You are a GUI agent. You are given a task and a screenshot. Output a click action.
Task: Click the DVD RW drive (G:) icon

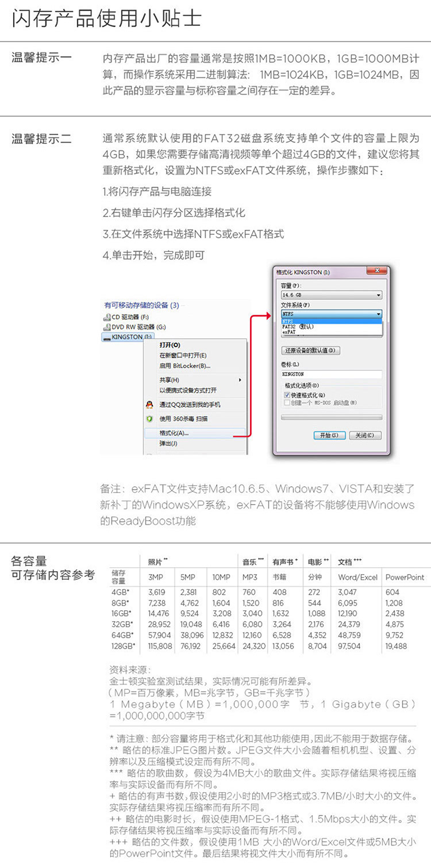[x=107, y=327]
